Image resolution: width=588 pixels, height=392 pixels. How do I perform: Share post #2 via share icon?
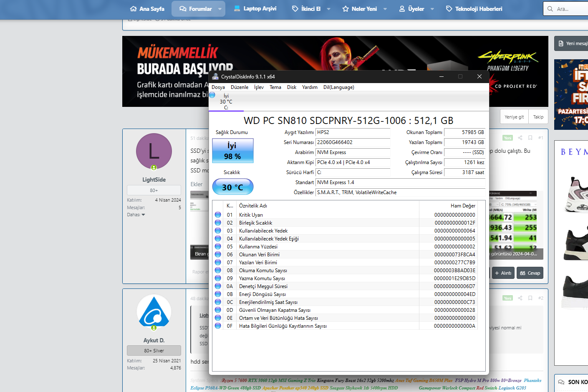(520, 298)
